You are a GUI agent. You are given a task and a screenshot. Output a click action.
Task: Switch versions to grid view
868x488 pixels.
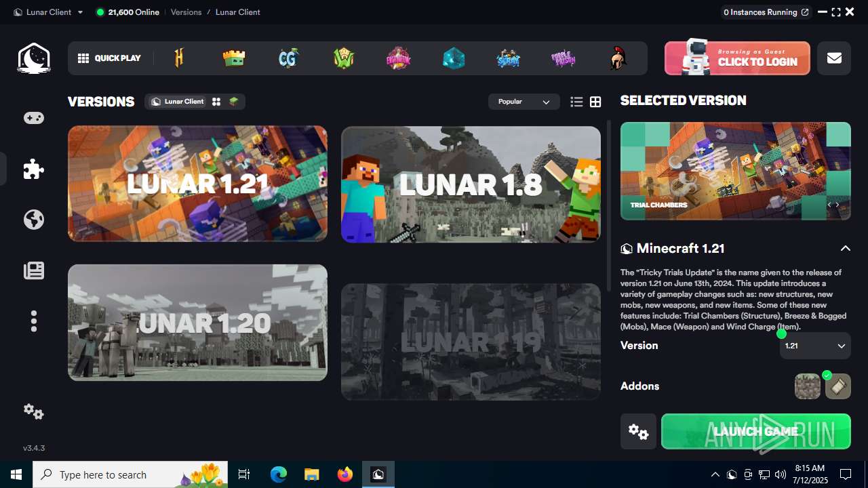click(x=595, y=102)
